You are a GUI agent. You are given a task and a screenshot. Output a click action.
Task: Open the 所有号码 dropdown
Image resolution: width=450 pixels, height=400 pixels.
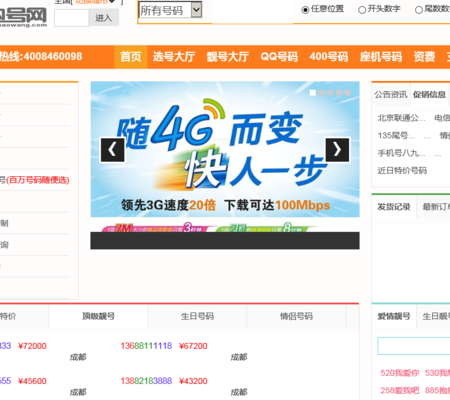point(170,10)
